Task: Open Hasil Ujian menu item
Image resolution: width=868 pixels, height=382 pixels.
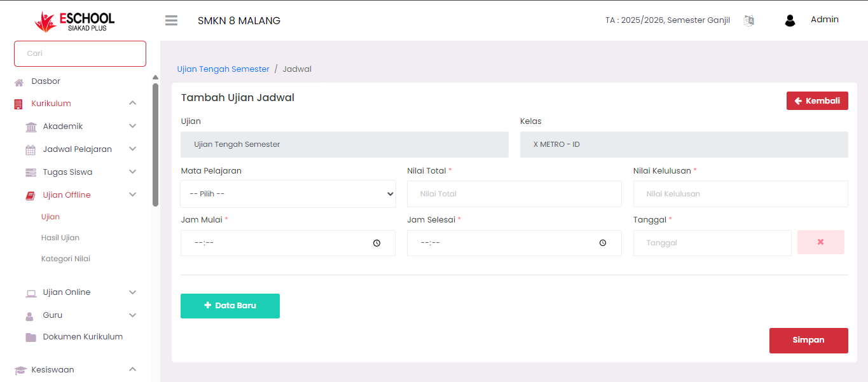Action: (x=60, y=238)
